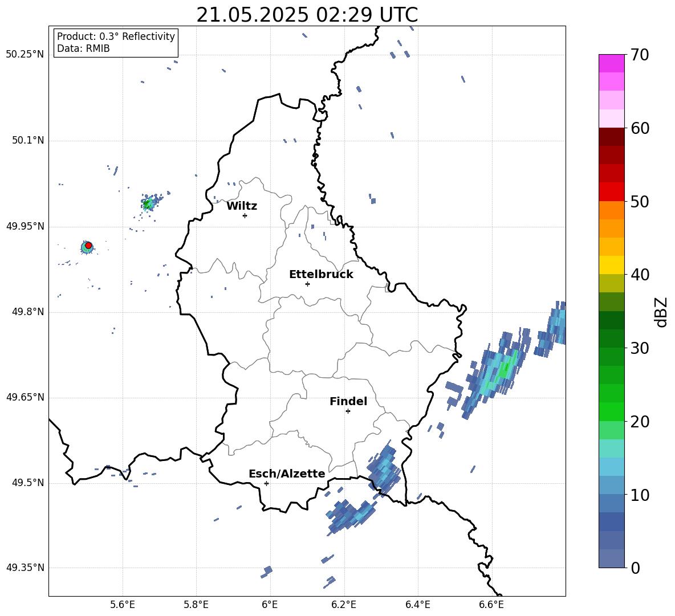Click the 70 tick on the colorbar
Screen dimensions: 675x616
click(x=640, y=55)
